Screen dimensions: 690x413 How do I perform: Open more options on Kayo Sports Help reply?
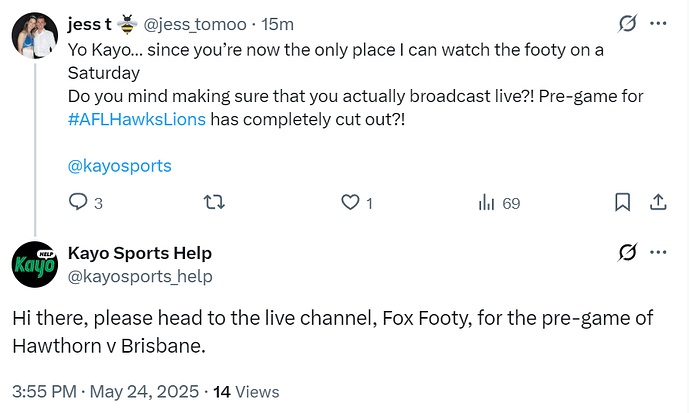[x=658, y=252]
